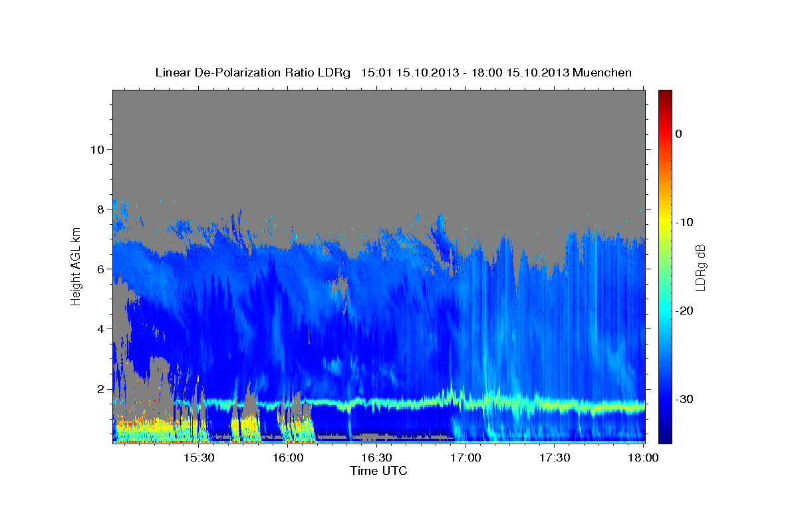Click the plot title 'Linear De-Polarization Ratio LDRg'
Viewport: 798px width, 532px height.
tap(253, 72)
